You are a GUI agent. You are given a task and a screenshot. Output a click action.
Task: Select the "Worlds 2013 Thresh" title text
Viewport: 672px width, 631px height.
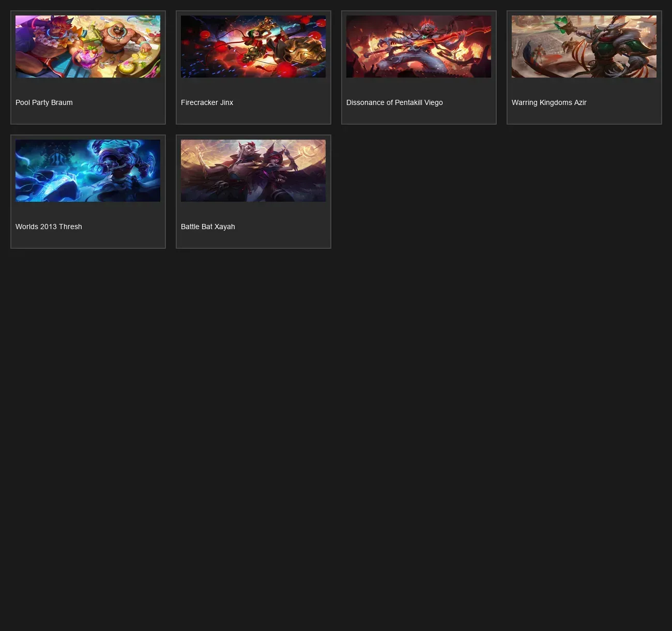coord(49,227)
